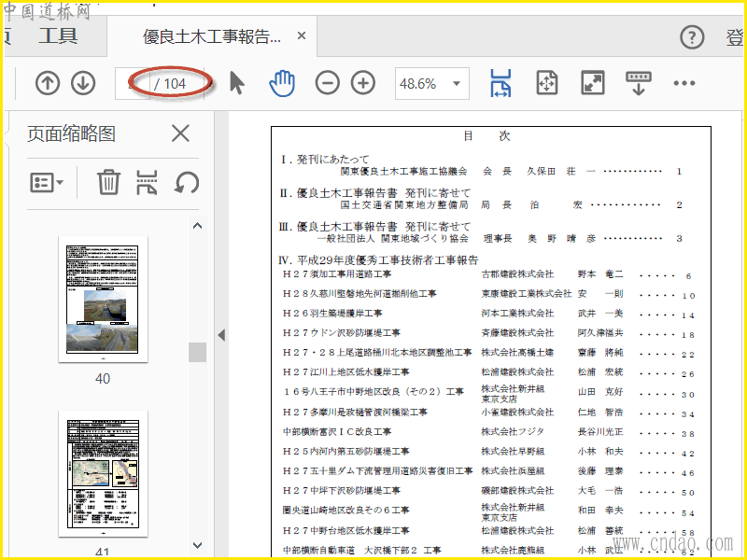Collapse the left panel with side arrow
Image resolution: width=747 pixels, height=560 pixels.
pyautogui.click(x=221, y=334)
